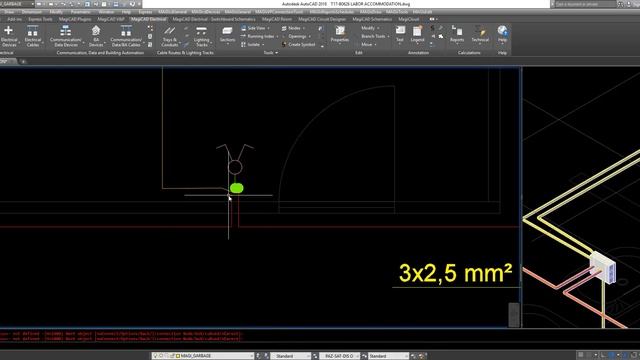The height and width of the screenshot is (360, 640).
Task: Click the green device symbol in the drawing
Action: pos(237,188)
